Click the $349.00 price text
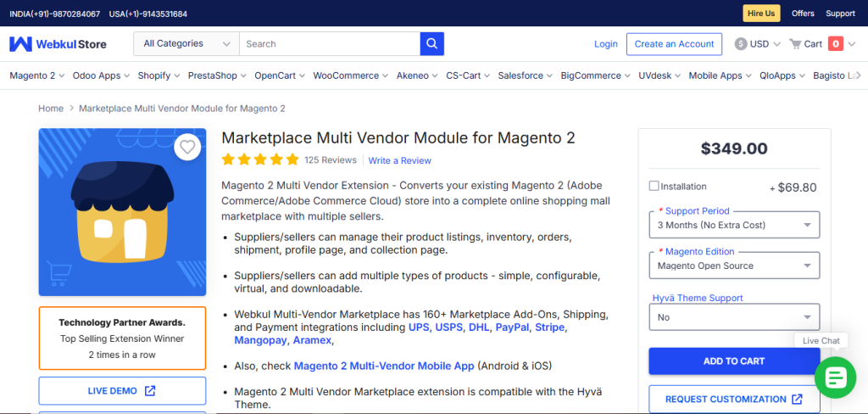868x414 pixels. pyautogui.click(x=734, y=148)
